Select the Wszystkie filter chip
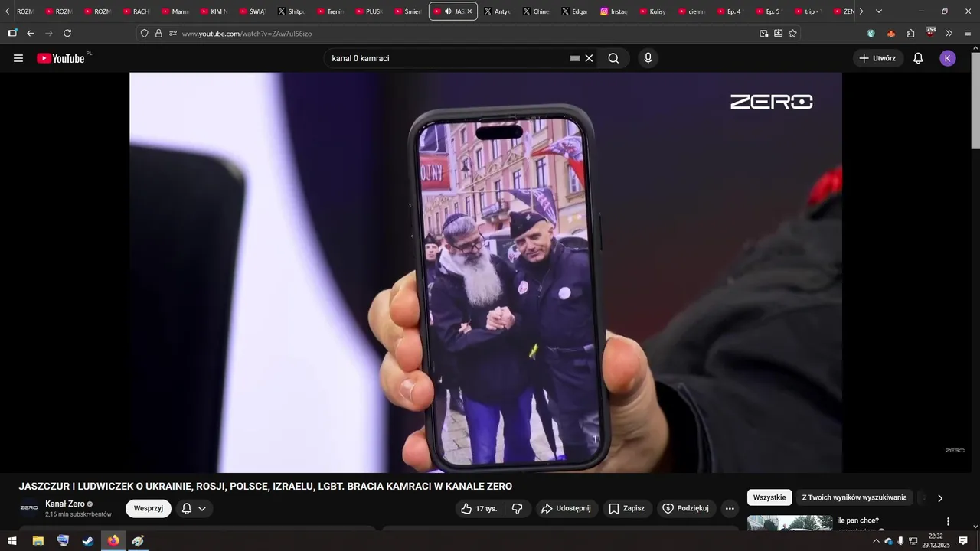Image resolution: width=980 pixels, height=551 pixels. [x=769, y=497]
